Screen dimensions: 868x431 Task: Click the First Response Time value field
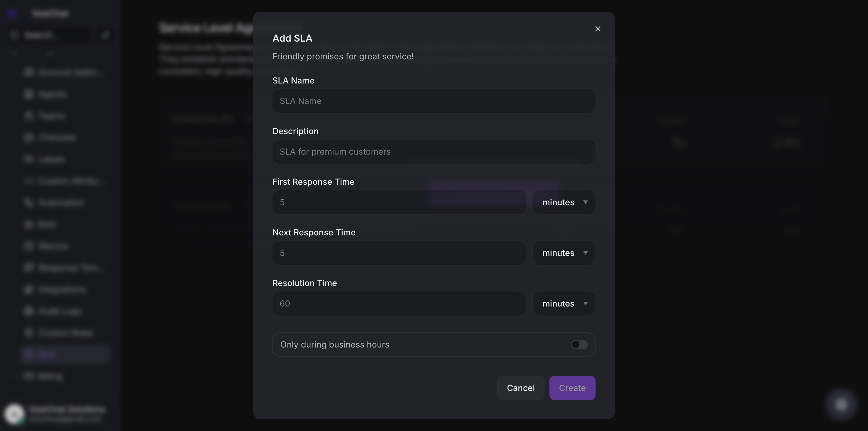(399, 202)
